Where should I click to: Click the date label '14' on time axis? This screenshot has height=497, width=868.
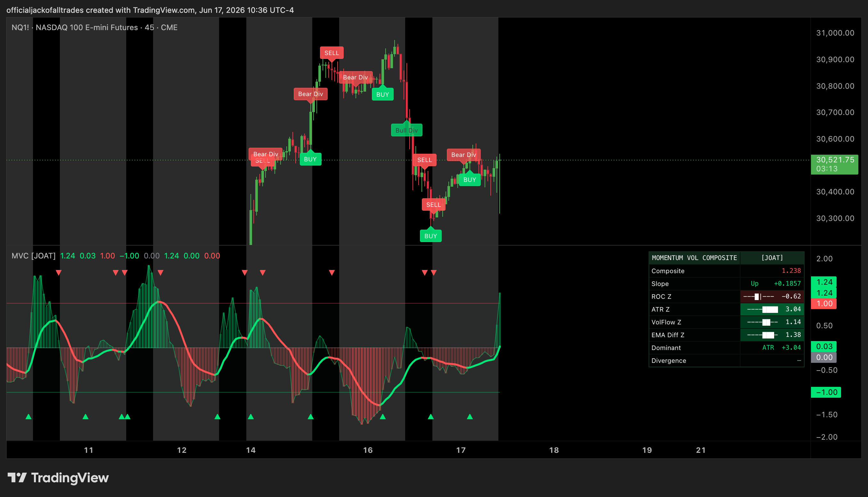pos(251,450)
